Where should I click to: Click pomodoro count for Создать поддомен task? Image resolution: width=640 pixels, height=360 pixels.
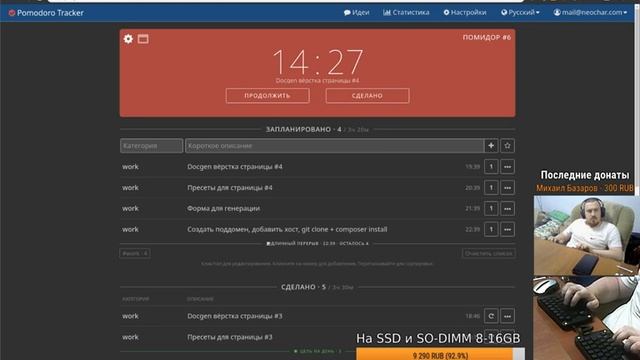click(x=491, y=229)
